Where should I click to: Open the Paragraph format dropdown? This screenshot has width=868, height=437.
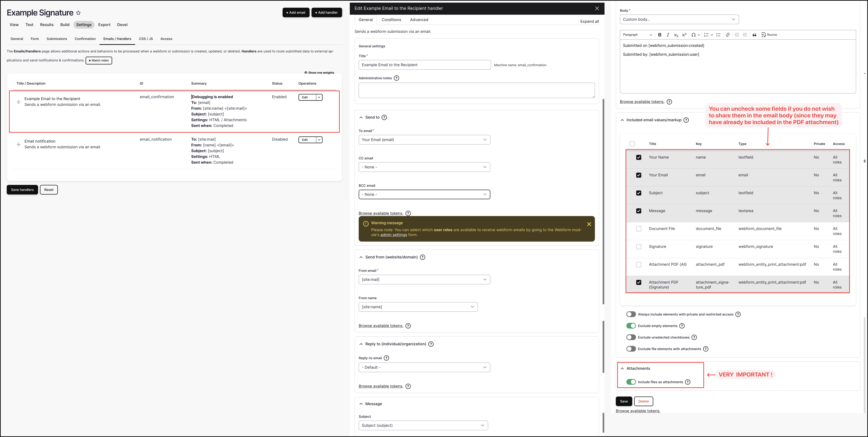click(637, 35)
